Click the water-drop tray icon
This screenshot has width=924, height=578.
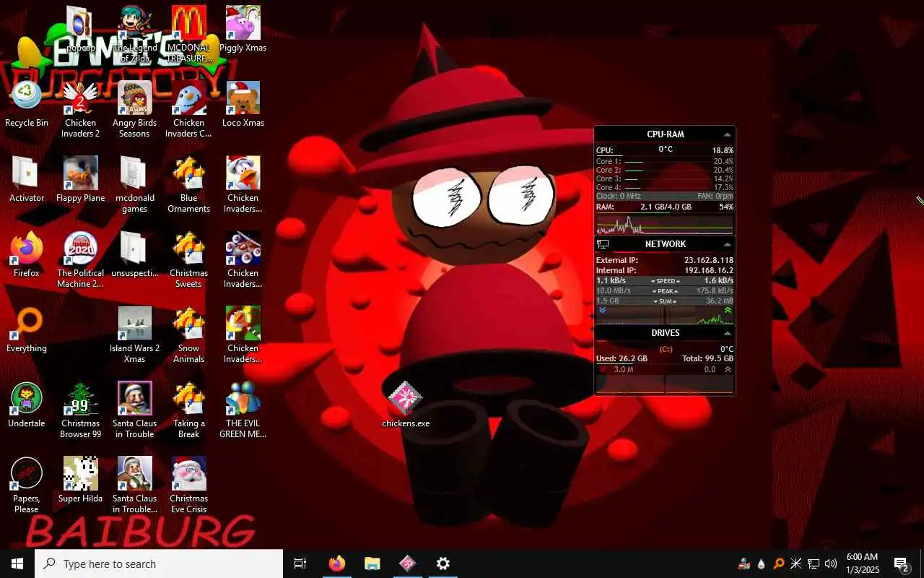pyautogui.click(x=762, y=564)
